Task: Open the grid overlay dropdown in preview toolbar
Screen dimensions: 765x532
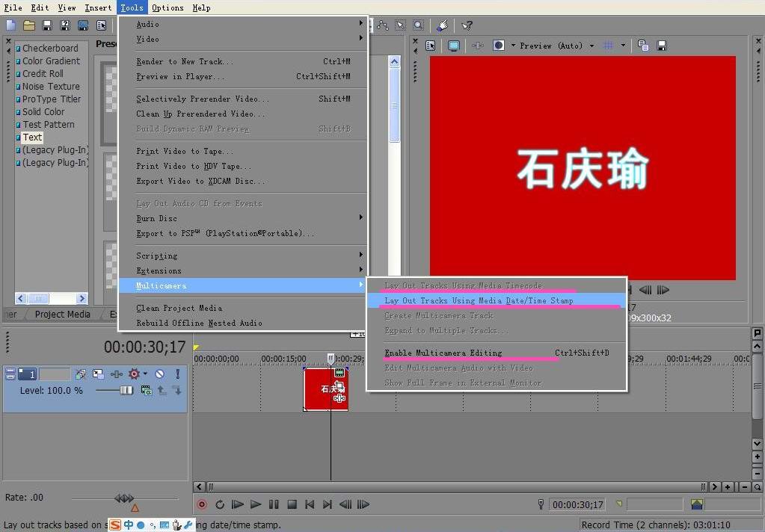Action: pos(622,46)
